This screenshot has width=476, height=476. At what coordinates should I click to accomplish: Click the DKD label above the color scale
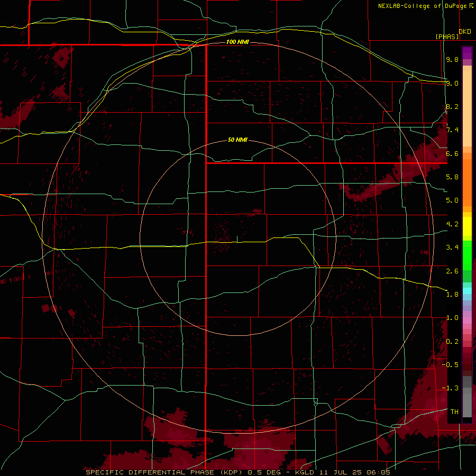coord(465,32)
